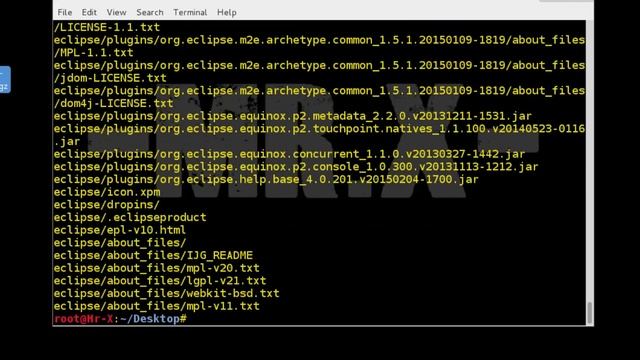Click the text eclipse/about_files/lgpl-v21.txt
640x360 pixels.
pos(160,280)
